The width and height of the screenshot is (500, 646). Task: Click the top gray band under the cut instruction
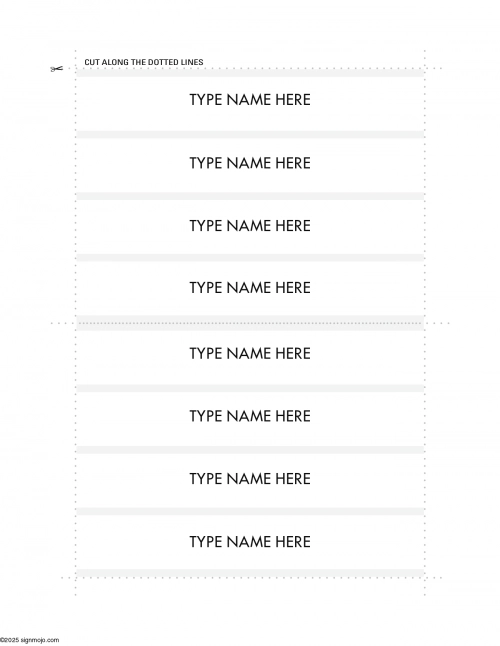coord(250,73)
